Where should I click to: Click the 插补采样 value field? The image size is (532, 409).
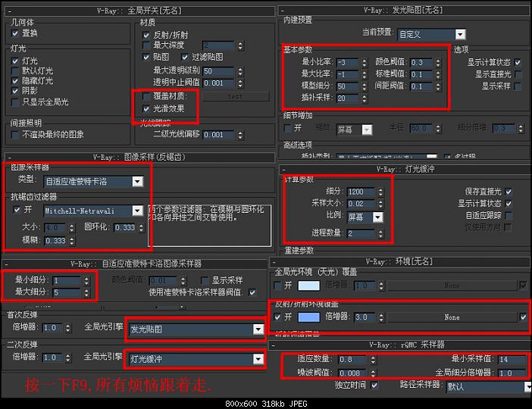(347, 98)
